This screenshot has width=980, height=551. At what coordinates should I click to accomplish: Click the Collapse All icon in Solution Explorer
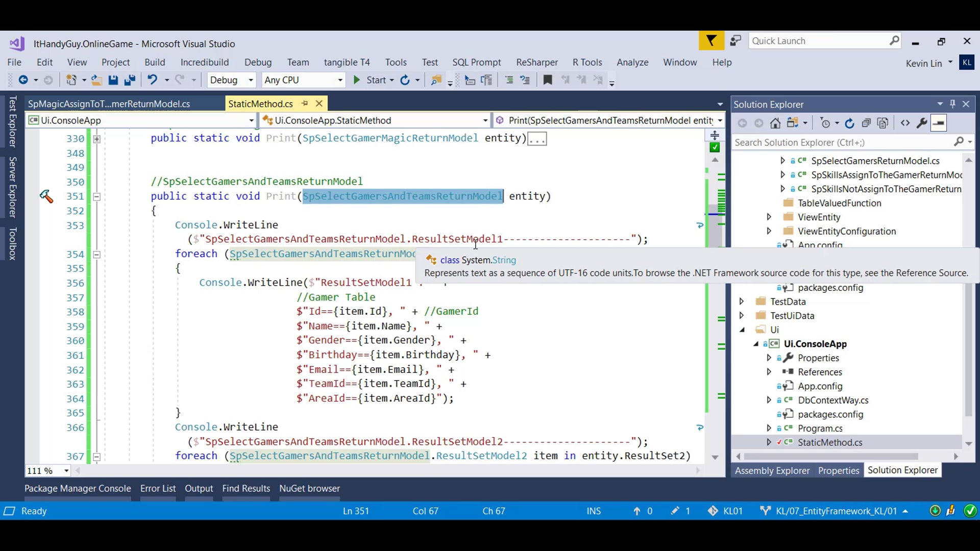866,123
